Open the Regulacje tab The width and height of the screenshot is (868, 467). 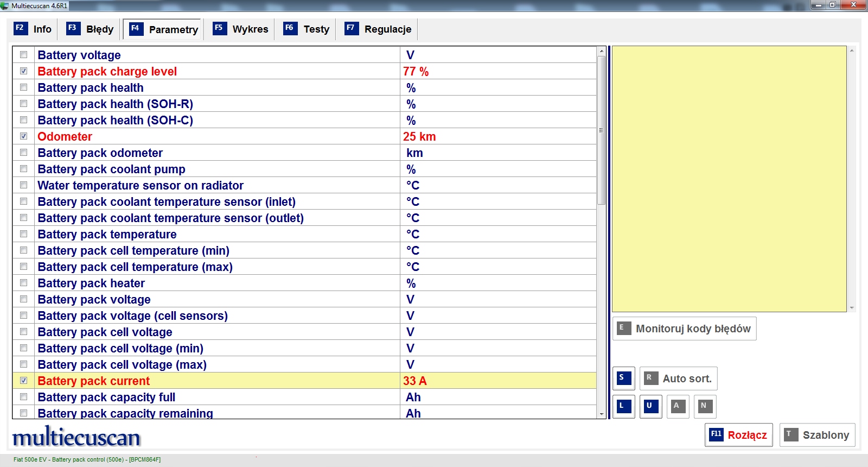pyautogui.click(x=379, y=29)
